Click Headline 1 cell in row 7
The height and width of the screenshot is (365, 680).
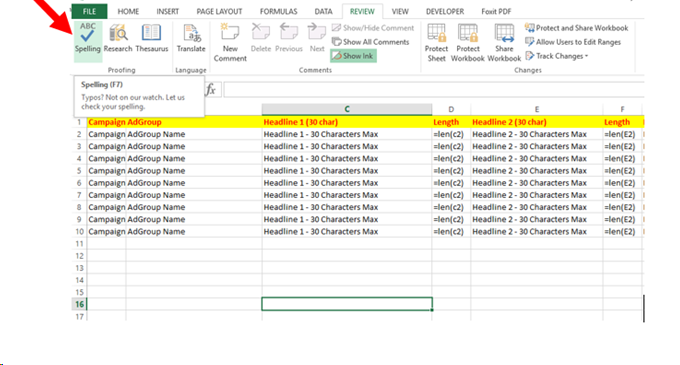pyautogui.click(x=347, y=195)
